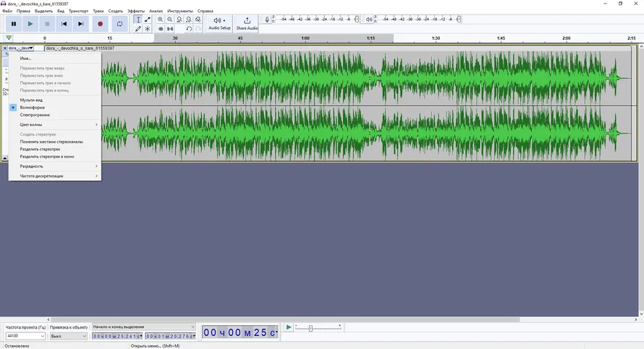Select the Envelope tool
Image resolution: width=644 pixels, height=349 pixels.
pos(148,20)
